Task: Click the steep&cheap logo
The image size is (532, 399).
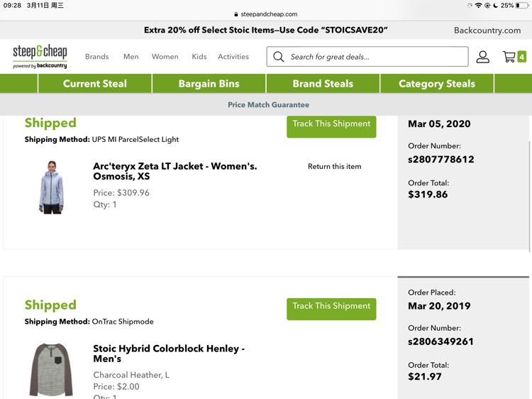Action: pyautogui.click(x=40, y=56)
